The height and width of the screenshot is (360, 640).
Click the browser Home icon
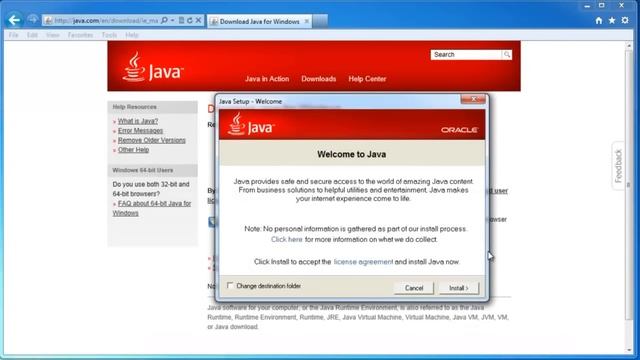pyautogui.click(x=598, y=20)
